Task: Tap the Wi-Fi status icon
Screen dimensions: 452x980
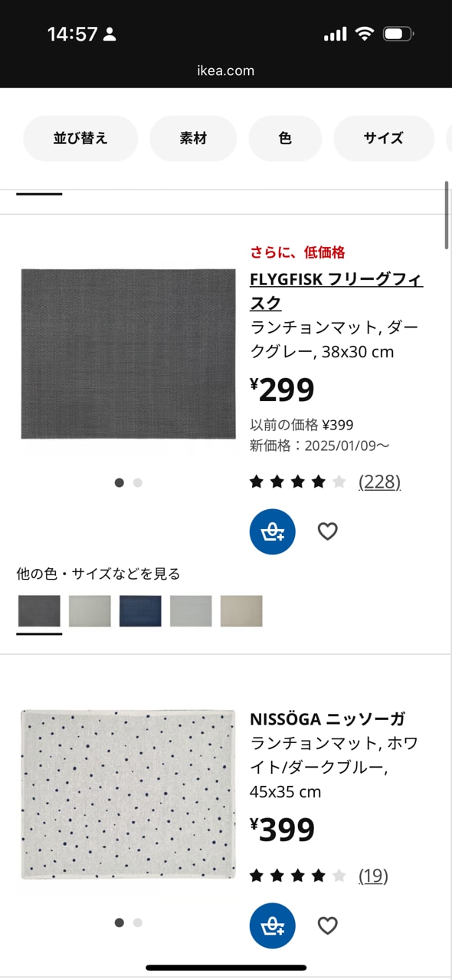Action: 365,34
